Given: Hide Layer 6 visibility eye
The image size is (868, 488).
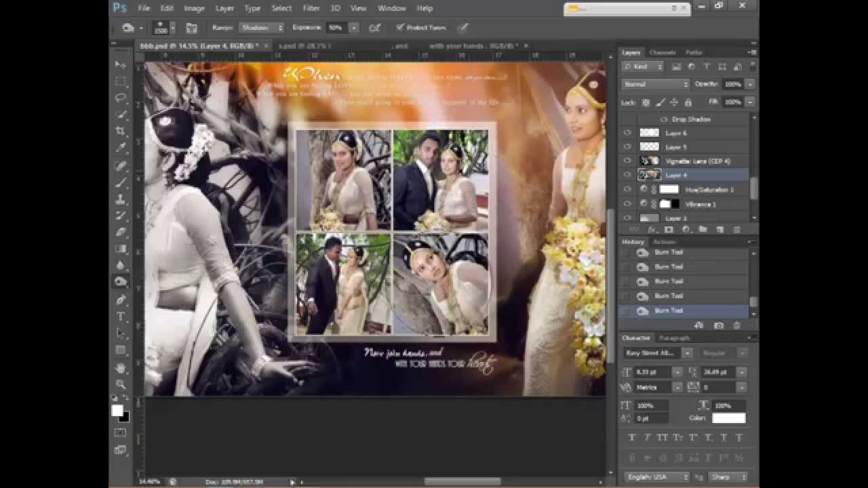Looking at the screenshot, I should (627, 133).
